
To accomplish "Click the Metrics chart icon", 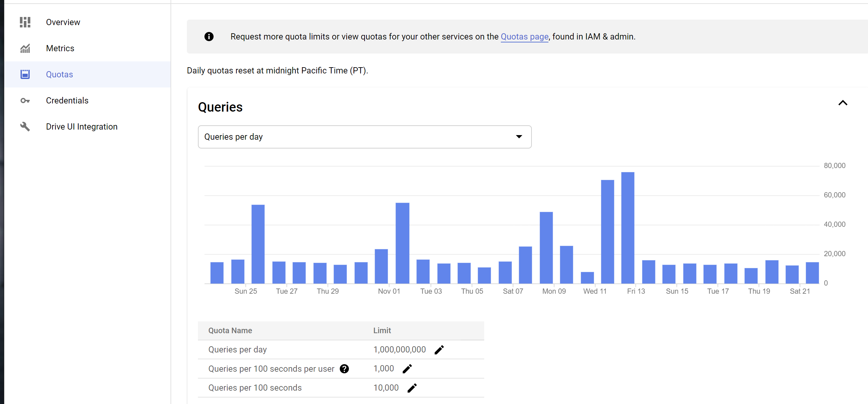I will tap(25, 49).
